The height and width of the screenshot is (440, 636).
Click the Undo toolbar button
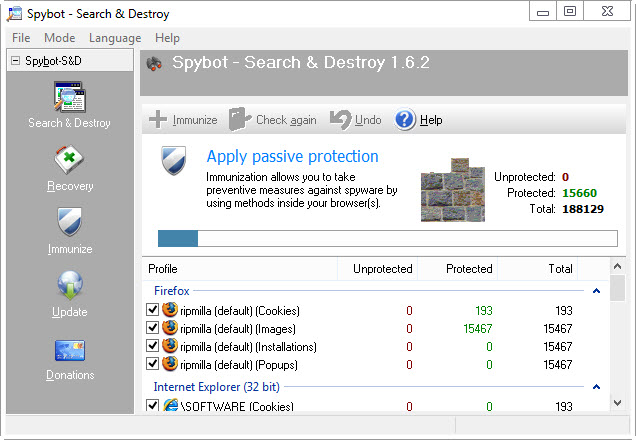pyautogui.click(x=355, y=120)
